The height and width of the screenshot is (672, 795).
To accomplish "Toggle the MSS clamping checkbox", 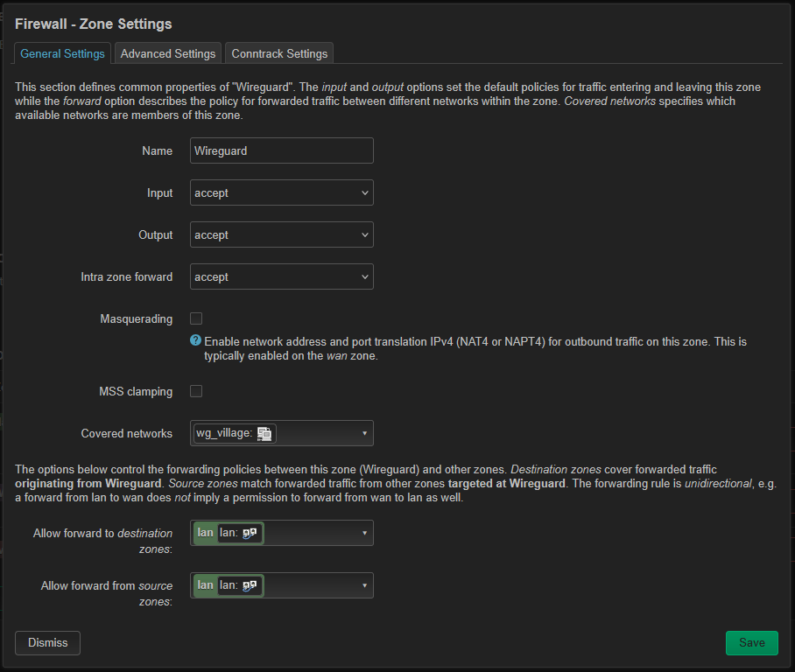I will pyautogui.click(x=196, y=391).
